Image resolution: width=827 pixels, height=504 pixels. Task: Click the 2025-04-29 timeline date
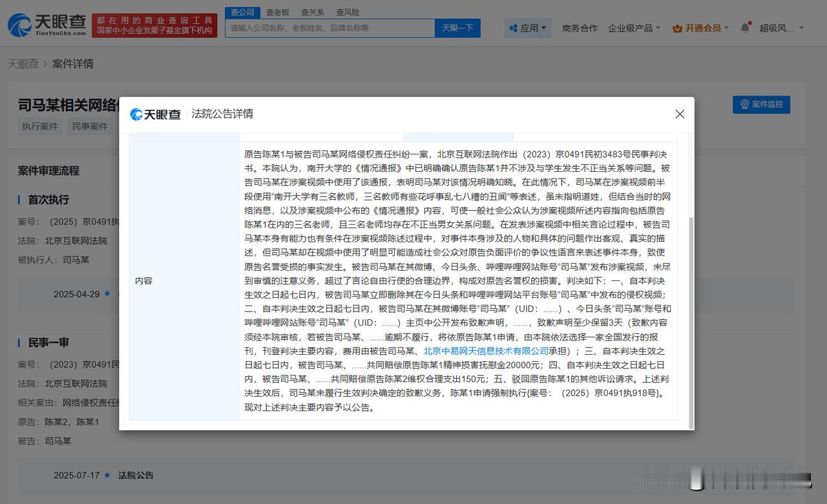coord(77,295)
